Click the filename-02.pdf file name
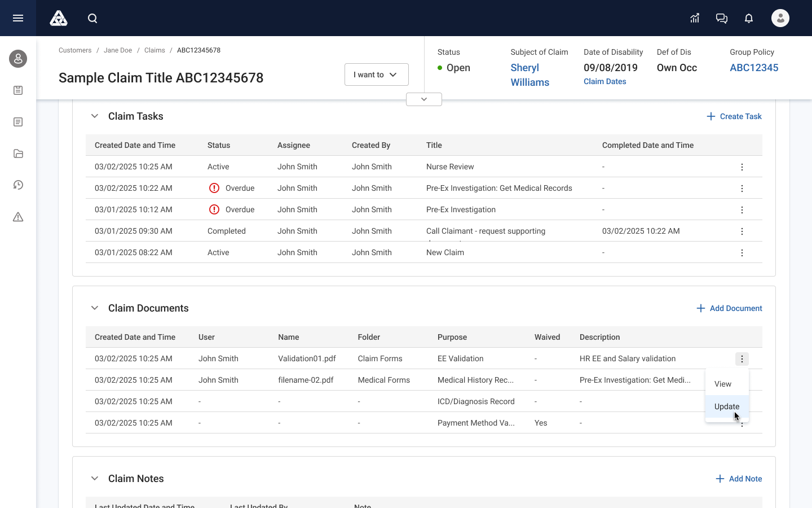Image resolution: width=812 pixels, height=508 pixels. [x=306, y=380]
